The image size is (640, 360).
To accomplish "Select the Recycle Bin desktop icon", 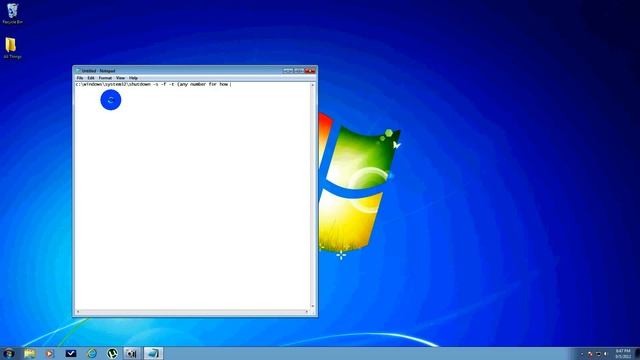I will coord(12,13).
